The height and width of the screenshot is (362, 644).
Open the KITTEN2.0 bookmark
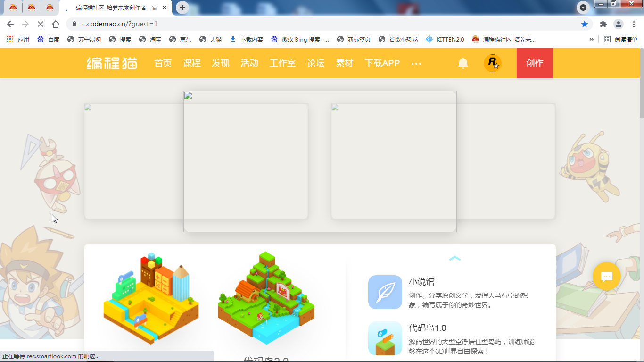pos(445,40)
